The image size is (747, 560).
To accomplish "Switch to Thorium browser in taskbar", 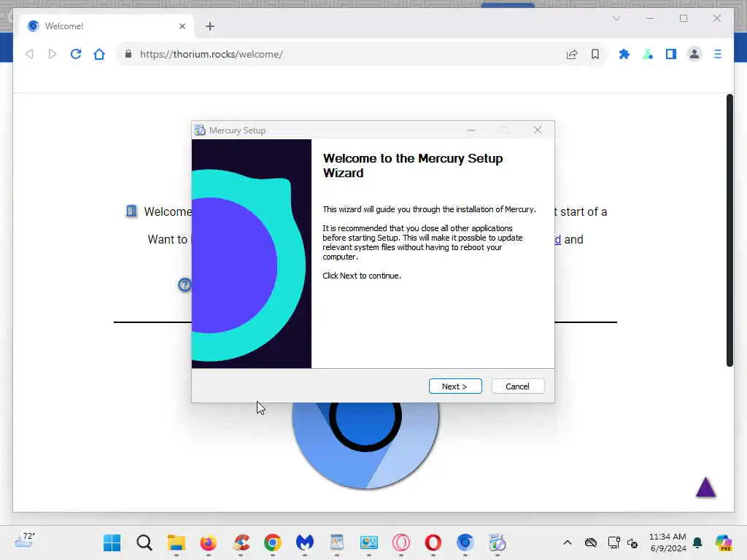I will pos(465,542).
